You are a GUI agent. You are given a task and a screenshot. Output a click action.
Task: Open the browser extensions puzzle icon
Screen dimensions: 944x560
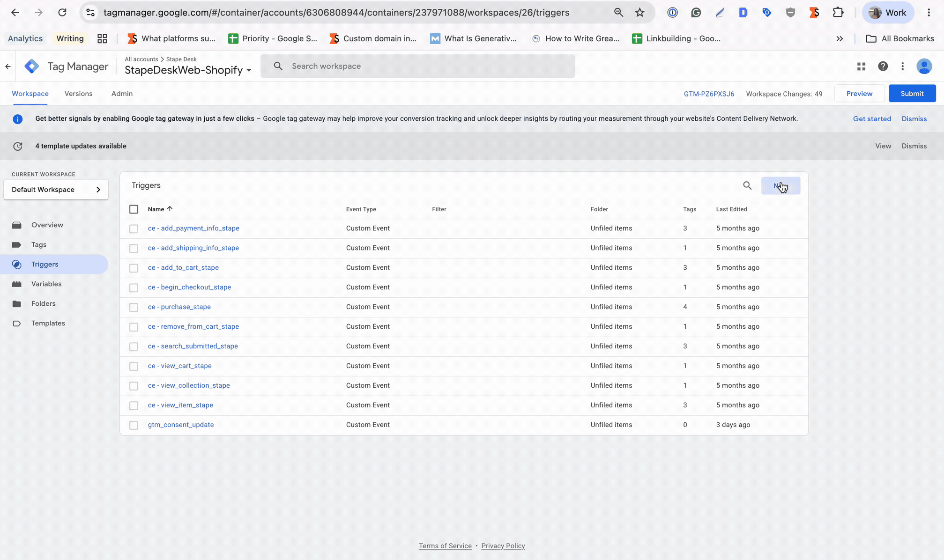coord(838,13)
